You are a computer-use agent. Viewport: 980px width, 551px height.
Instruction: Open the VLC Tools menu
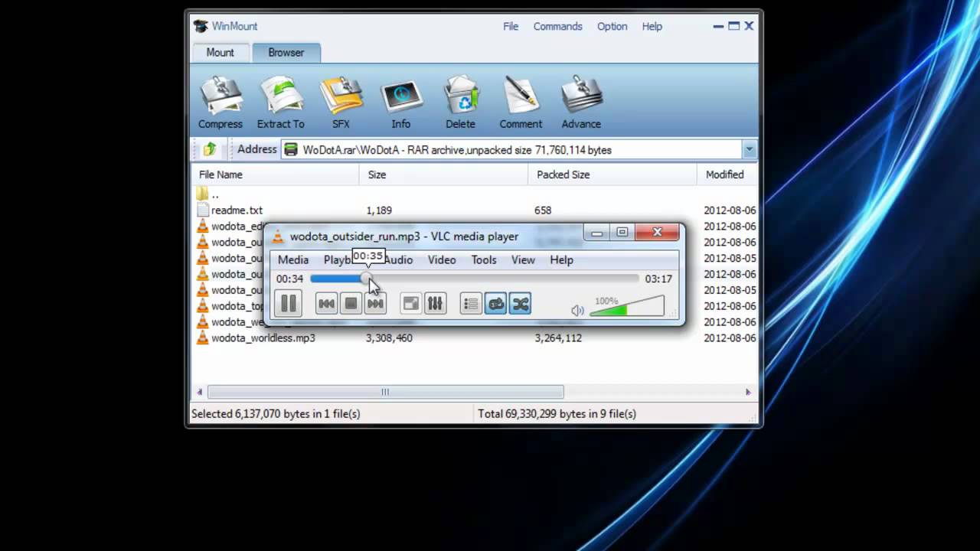tap(484, 259)
